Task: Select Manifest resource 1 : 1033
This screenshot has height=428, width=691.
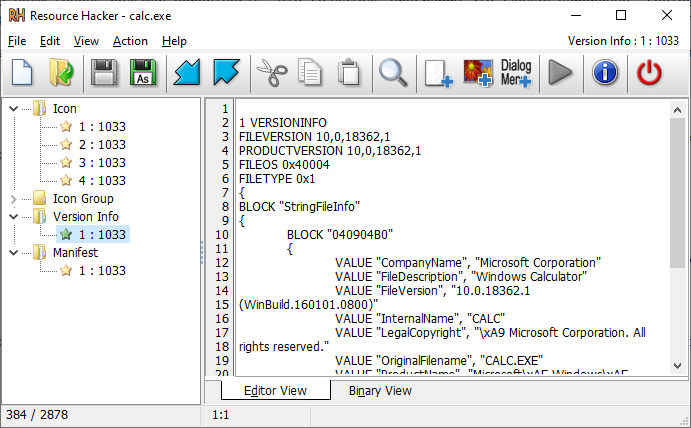Action: point(102,271)
